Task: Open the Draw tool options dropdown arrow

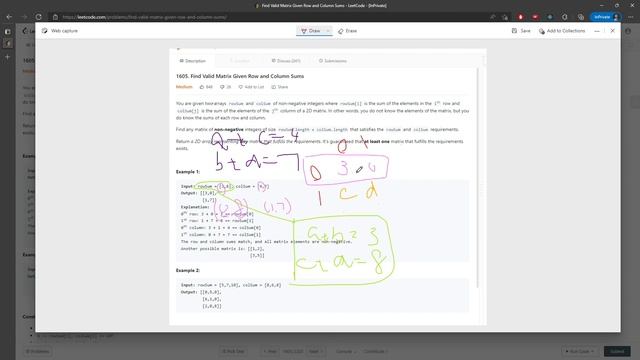Action: point(328,31)
